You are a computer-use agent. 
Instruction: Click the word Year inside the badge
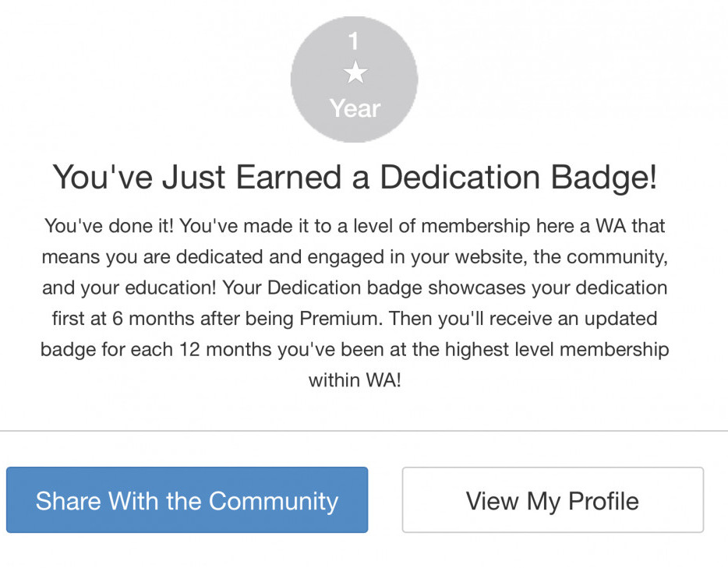pyautogui.click(x=355, y=108)
